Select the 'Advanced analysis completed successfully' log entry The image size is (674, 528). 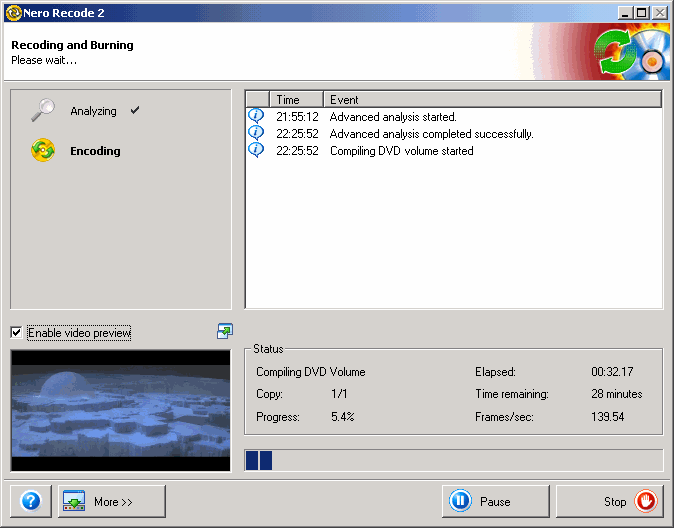coord(431,134)
